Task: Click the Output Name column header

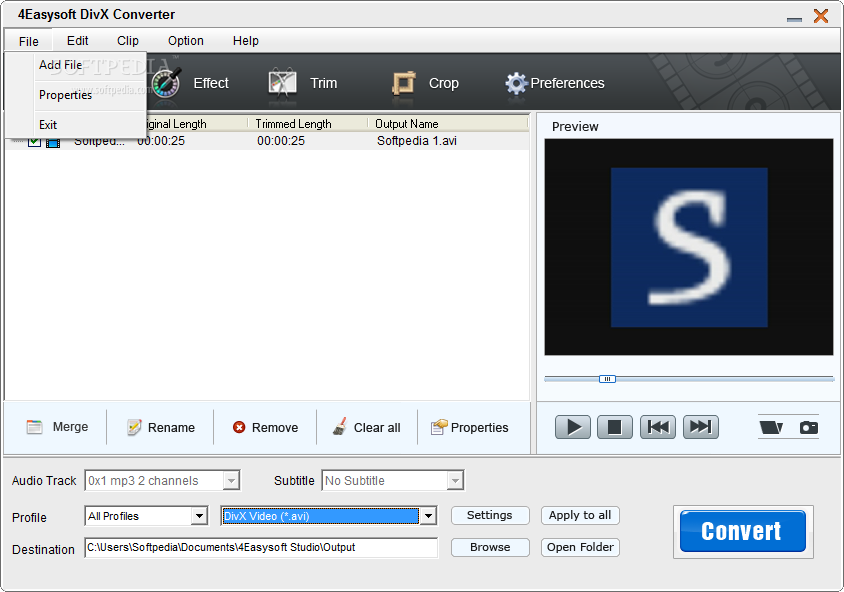Action: coord(448,124)
